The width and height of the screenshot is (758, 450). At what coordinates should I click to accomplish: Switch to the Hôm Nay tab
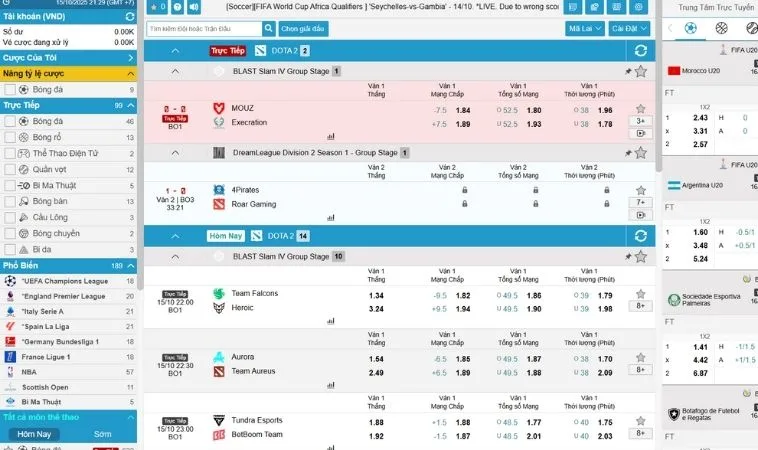[x=34, y=434]
